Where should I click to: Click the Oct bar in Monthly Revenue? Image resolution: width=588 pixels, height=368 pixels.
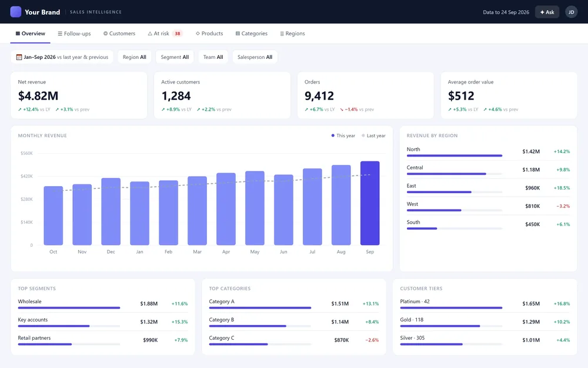(54, 216)
